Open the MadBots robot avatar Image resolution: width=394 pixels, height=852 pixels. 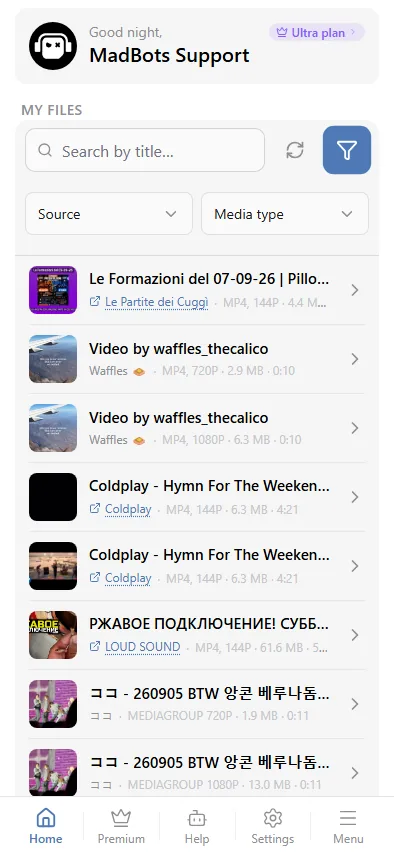coord(53,46)
